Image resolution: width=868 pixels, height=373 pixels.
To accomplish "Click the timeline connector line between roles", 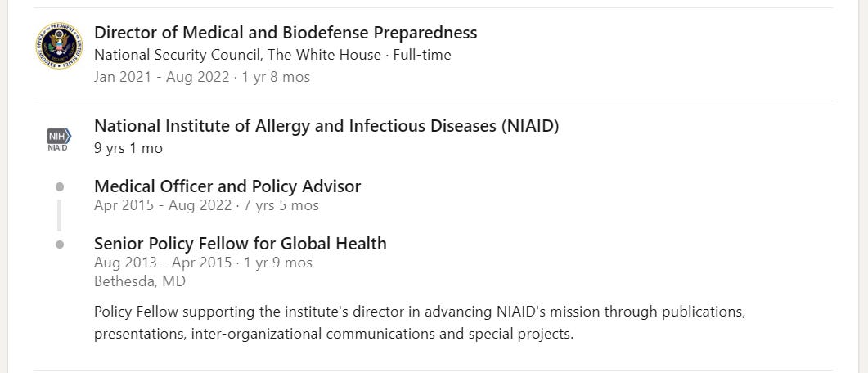I will [x=59, y=215].
